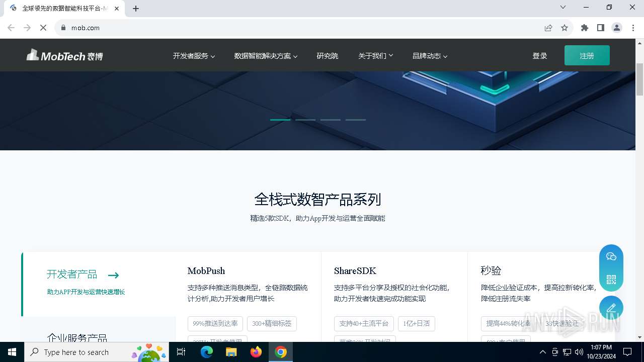Open the 秒验 product title
The width and height of the screenshot is (644, 362).
tap(491, 270)
